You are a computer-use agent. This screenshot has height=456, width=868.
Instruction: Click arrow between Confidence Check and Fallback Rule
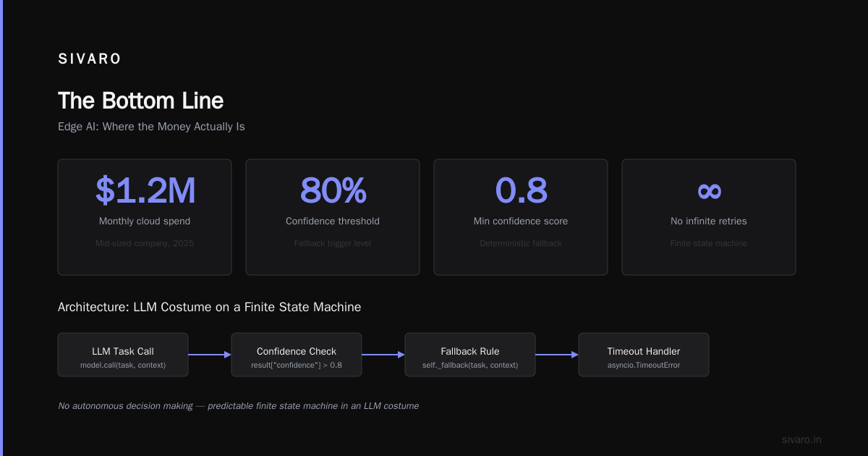(383, 355)
